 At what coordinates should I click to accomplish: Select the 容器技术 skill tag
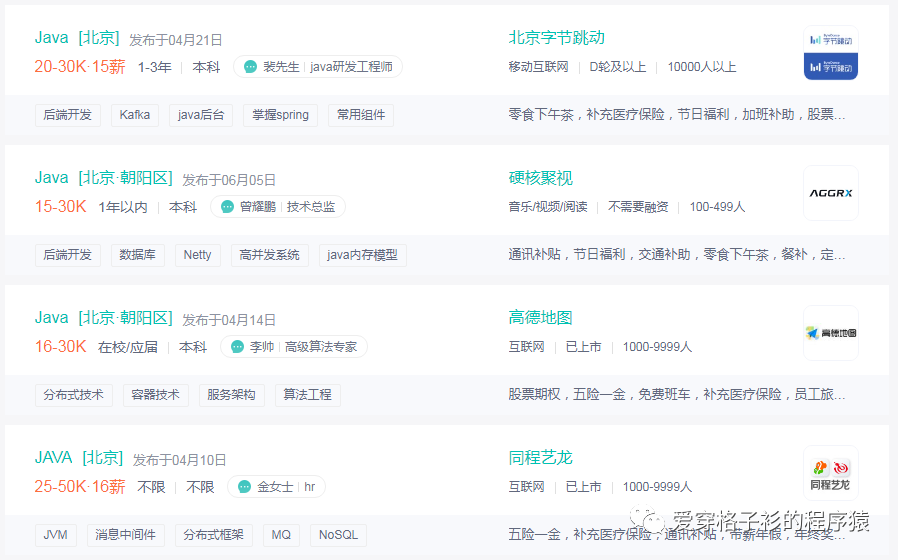click(x=156, y=395)
